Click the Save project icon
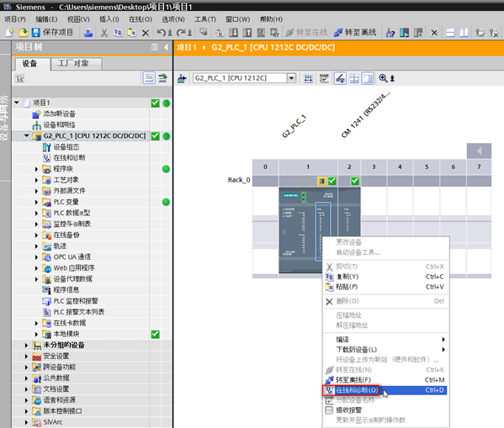The width and height of the screenshot is (504, 428). click(36, 33)
